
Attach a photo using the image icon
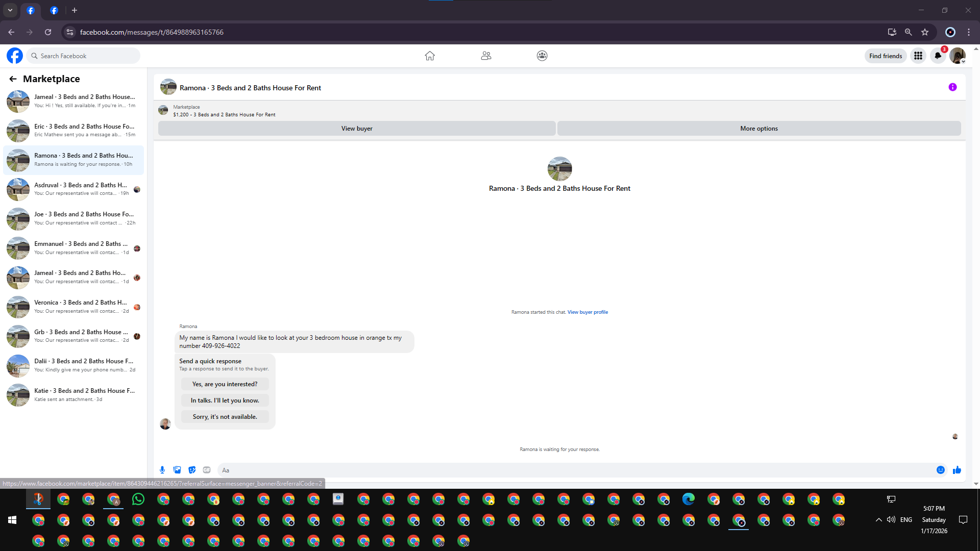(177, 470)
